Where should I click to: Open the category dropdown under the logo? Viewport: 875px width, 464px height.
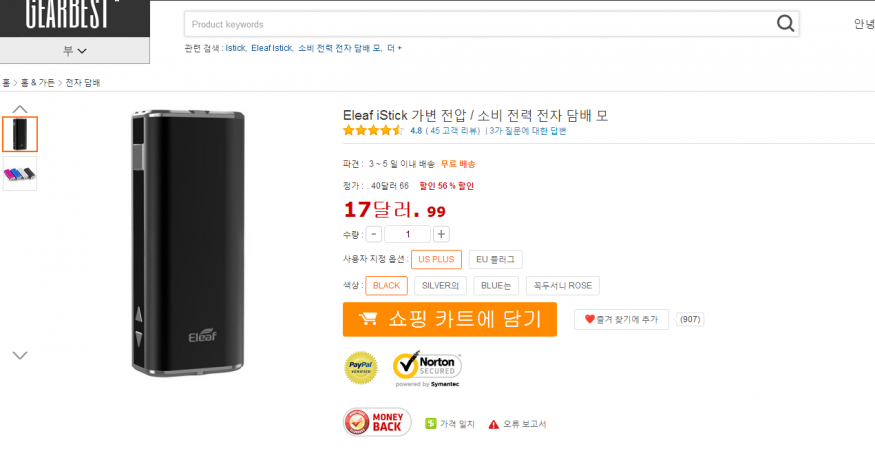coord(75,50)
